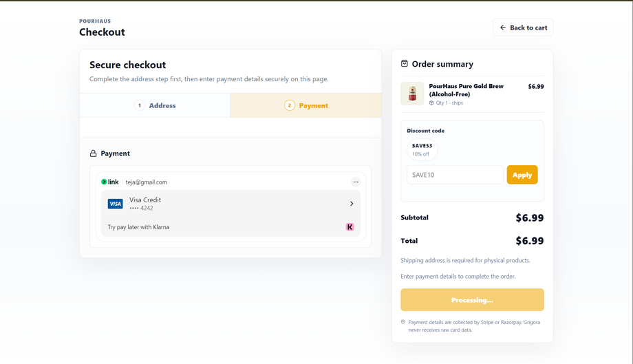Screen dimensions: 633x364
Task: Click the Visa card logo
Action: 115,204
